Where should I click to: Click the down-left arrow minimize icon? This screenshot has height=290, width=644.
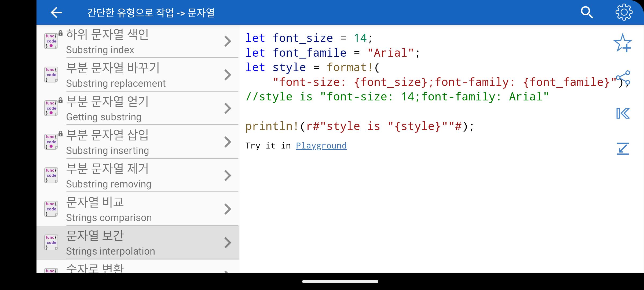coord(623,148)
